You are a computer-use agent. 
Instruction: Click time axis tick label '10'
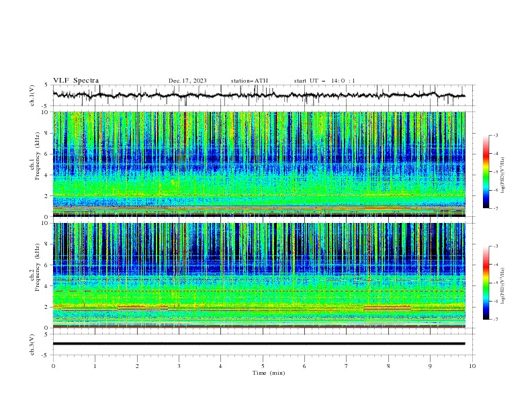click(x=472, y=366)
